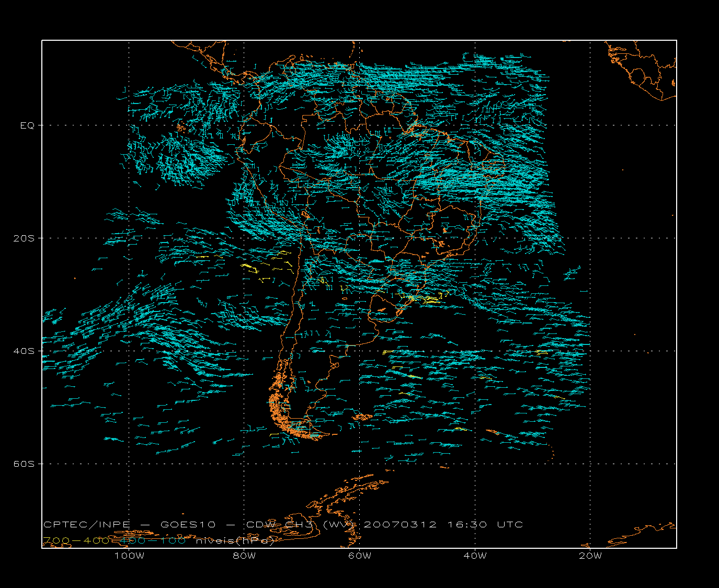Click the CDW CH3 (WV) channel text
Viewport: 719px width, 588px height.
click(301, 525)
